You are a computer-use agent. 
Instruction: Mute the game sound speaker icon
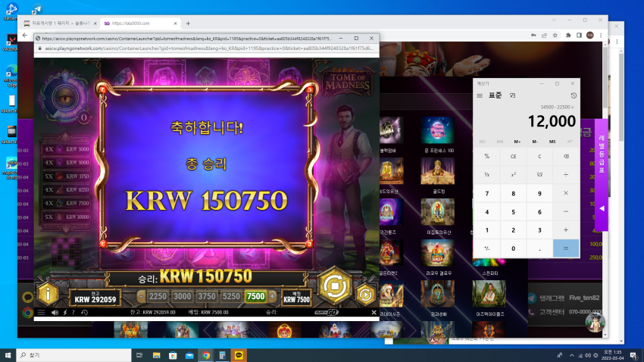55,313
